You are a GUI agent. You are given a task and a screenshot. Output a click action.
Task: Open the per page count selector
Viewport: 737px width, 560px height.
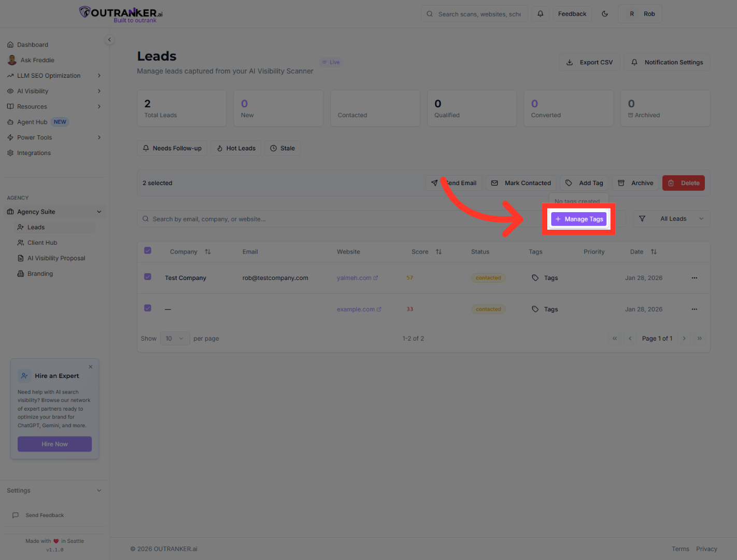pos(175,338)
